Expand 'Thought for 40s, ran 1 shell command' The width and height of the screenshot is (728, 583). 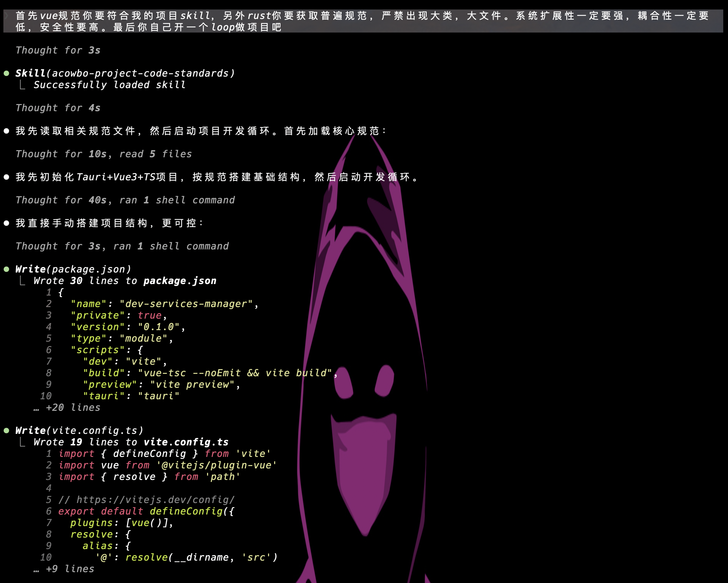125,200
